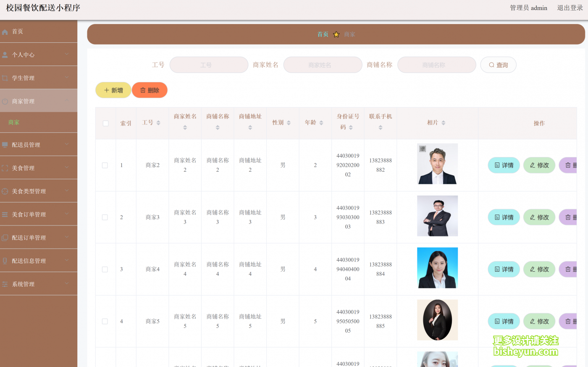Expand the 配送订单管理 menu chevron

[x=67, y=237]
